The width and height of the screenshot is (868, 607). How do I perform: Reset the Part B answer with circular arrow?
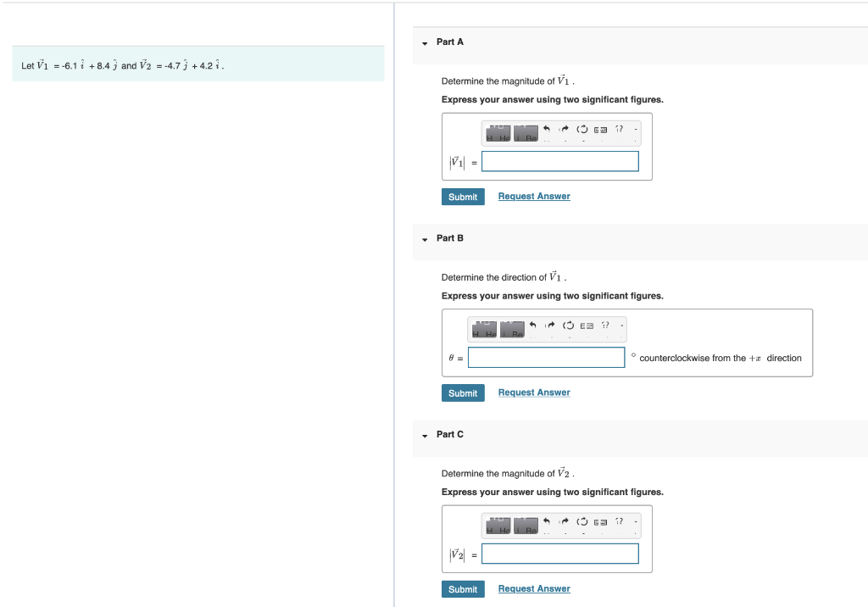(x=568, y=325)
